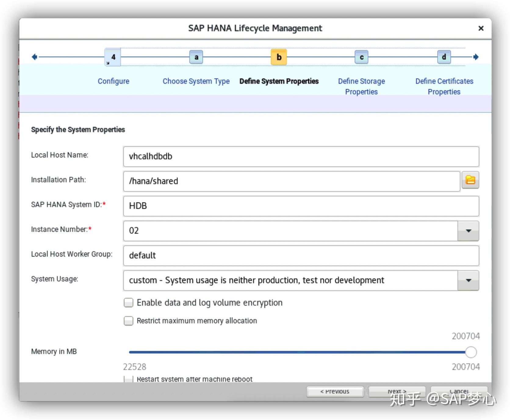Click inside the Installation Path field

tap(292, 181)
